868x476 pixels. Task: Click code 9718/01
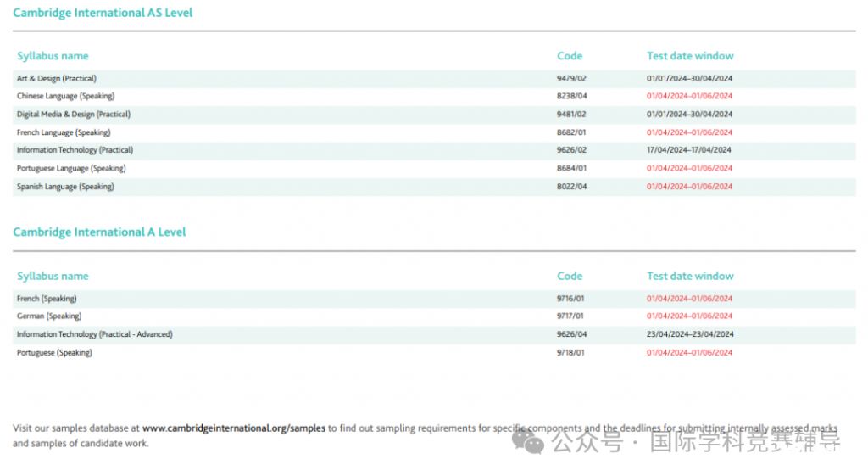pos(570,352)
